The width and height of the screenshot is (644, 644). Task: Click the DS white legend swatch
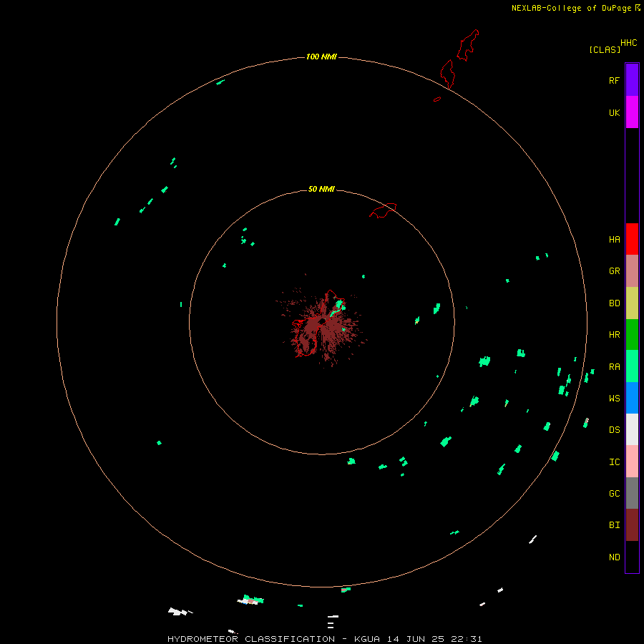[x=632, y=429]
